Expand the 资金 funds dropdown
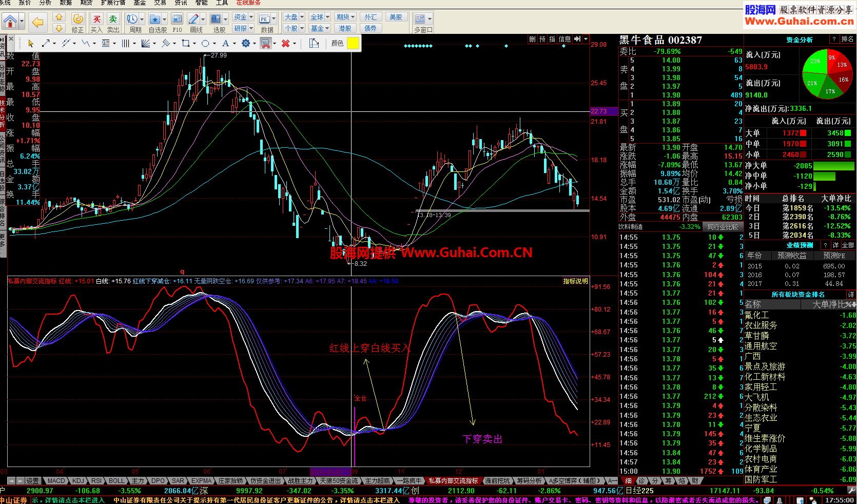 [250, 17]
